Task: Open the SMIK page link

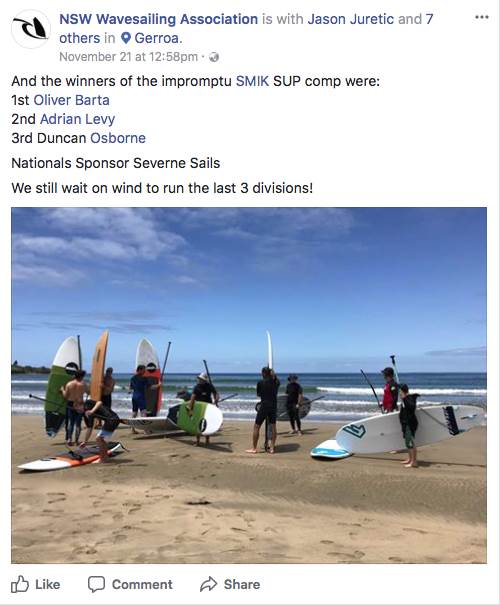Action: 252,81
